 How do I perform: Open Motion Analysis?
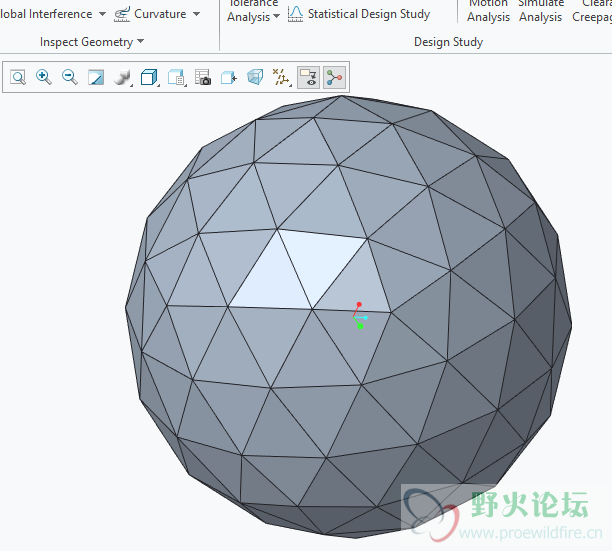click(x=488, y=11)
